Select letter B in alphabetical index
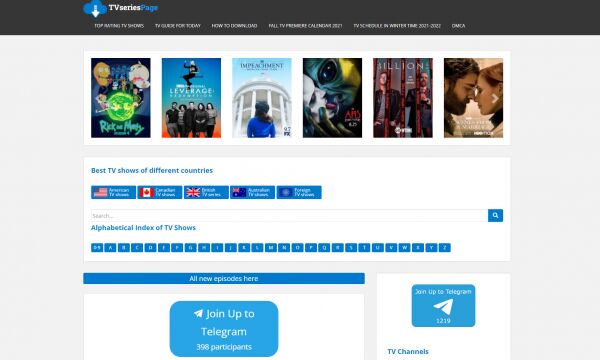The height and width of the screenshot is (360, 600). point(124,248)
